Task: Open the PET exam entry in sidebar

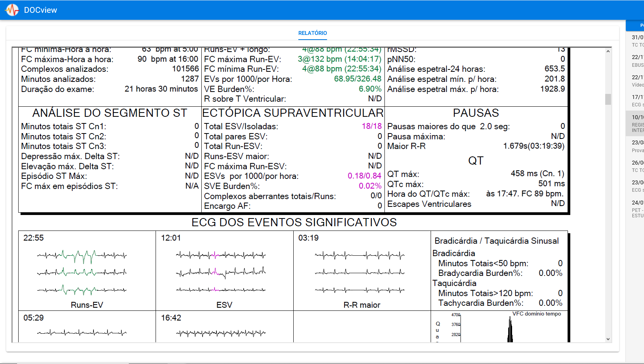Action: (x=637, y=209)
